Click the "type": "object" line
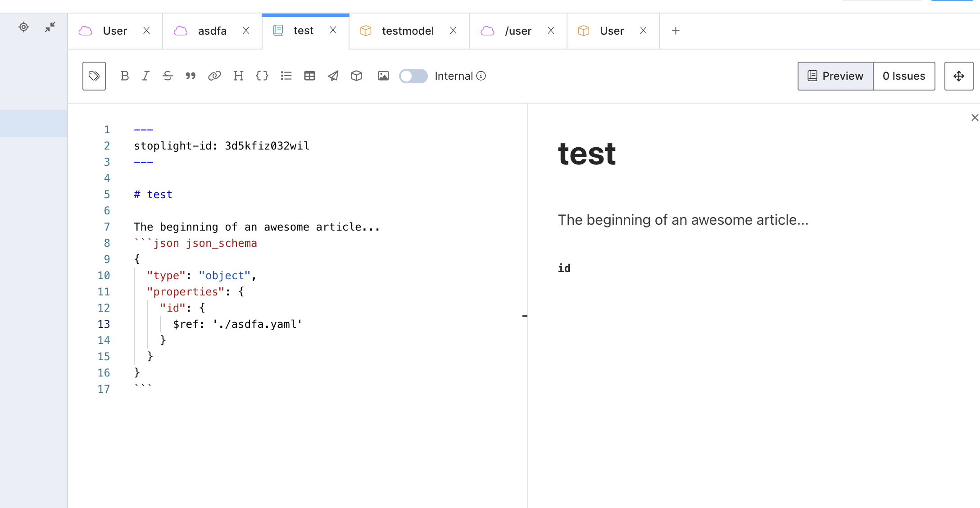 [x=201, y=276]
